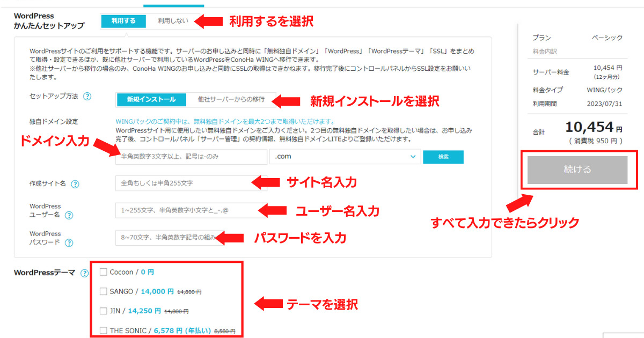Tick the THE SONIC theme checkbox
This screenshot has height=338, width=644.
tap(103, 330)
